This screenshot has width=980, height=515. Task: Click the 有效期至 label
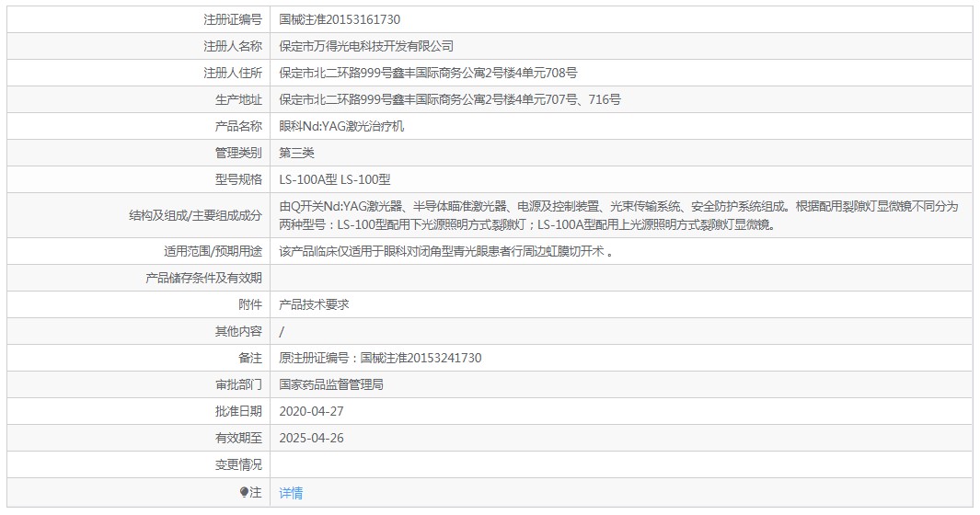[x=238, y=438]
